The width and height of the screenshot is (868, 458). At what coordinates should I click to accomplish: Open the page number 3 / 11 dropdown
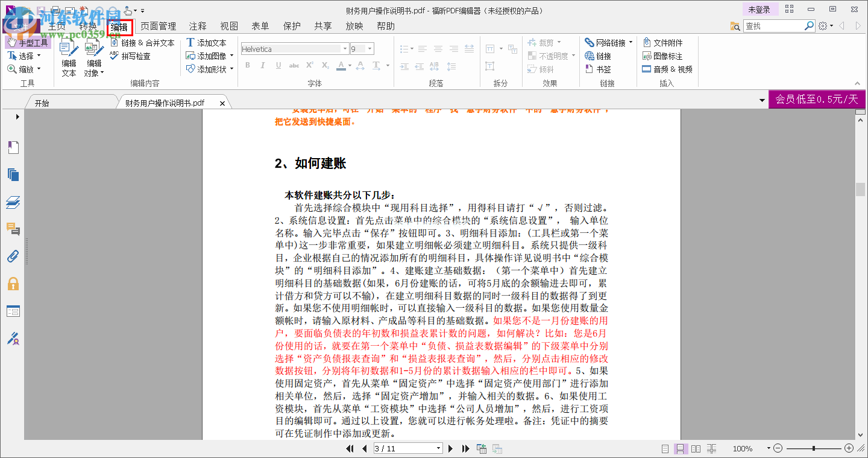tap(439, 448)
